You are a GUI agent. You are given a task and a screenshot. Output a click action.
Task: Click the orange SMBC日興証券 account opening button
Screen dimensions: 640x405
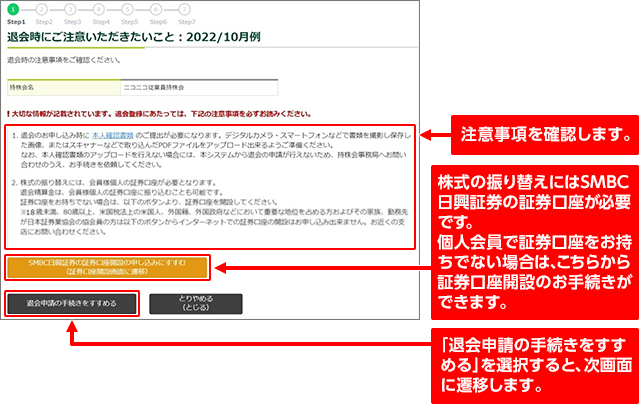(x=107, y=267)
